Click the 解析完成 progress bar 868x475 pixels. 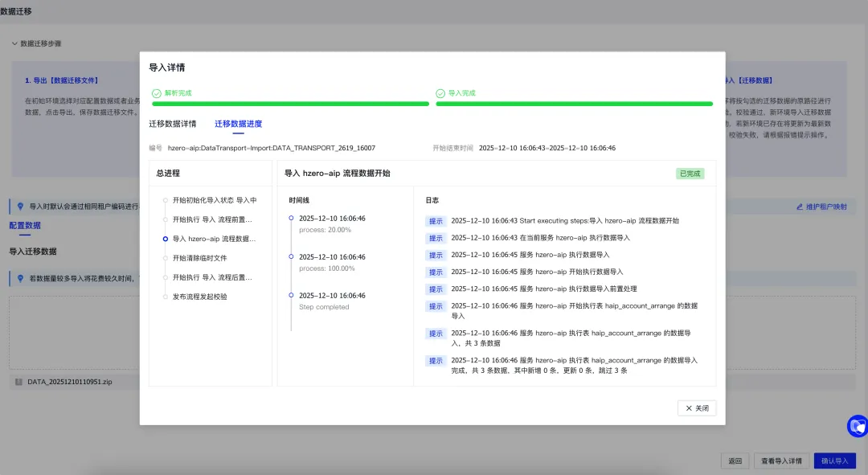click(291, 104)
